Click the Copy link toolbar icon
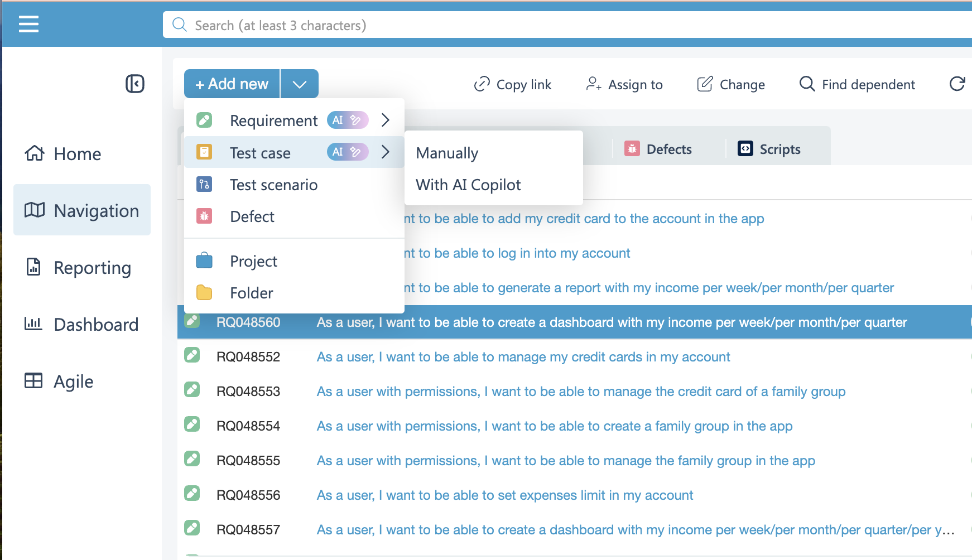This screenshot has width=972, height=560. click(482, 84)
